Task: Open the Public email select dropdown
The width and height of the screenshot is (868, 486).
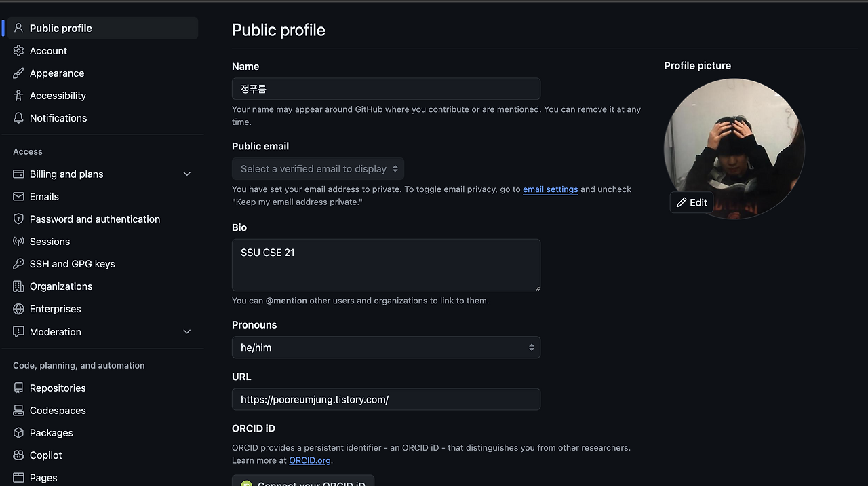Action: point(318,169)
